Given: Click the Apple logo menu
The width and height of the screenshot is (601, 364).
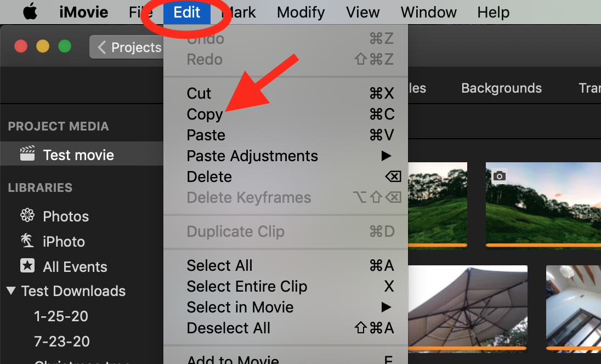Looking at the screenshot, I should click(x=30, y=12).
